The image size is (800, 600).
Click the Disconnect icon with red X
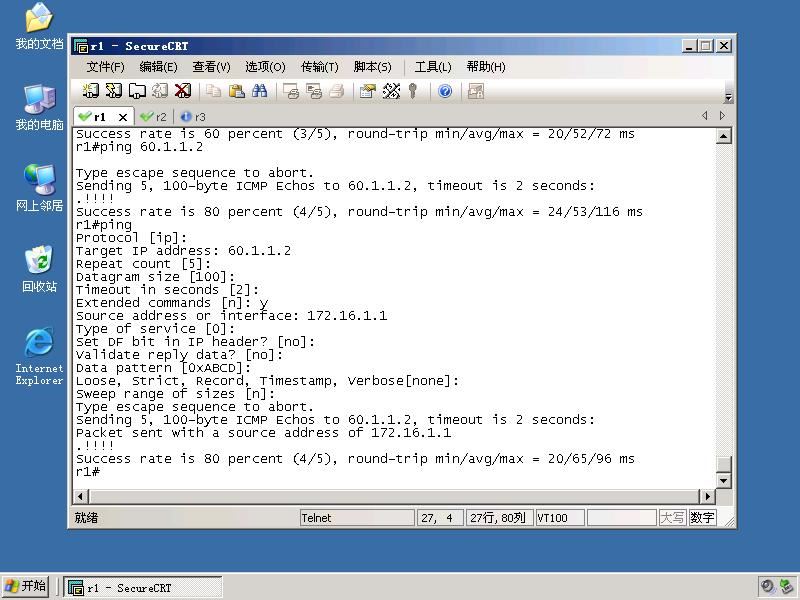click(183, 91)
